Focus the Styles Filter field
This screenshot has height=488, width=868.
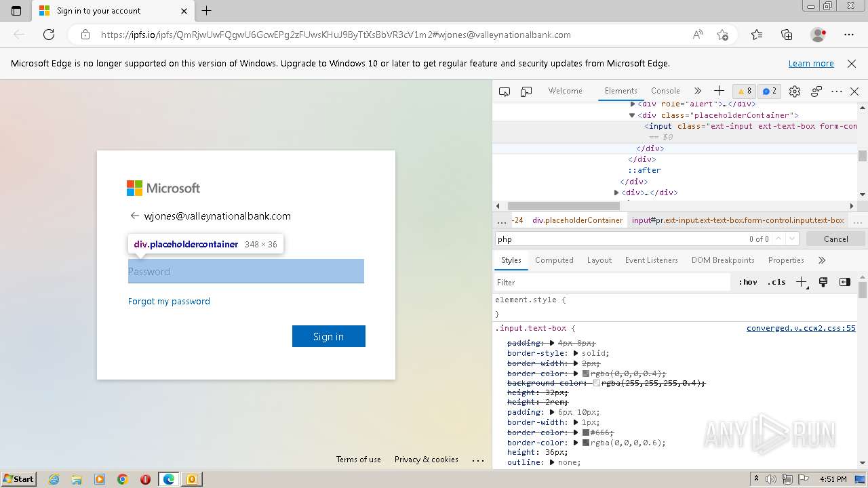(612, 283)
